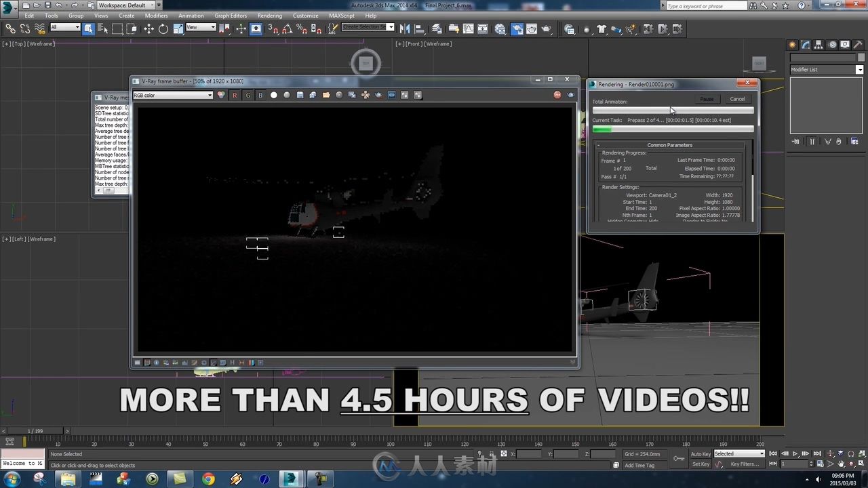Open RGB color channel dropdown in V-Ray
This screenshot has width=868, height=488.
point(173,95)
